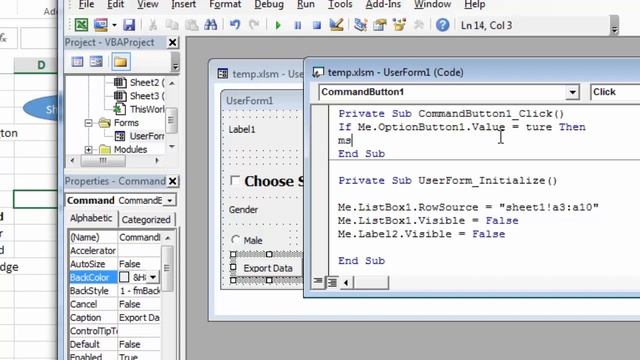Screen dimensions: 640x360
Task: Click the Reset stop icon
Action: [316, 25]
